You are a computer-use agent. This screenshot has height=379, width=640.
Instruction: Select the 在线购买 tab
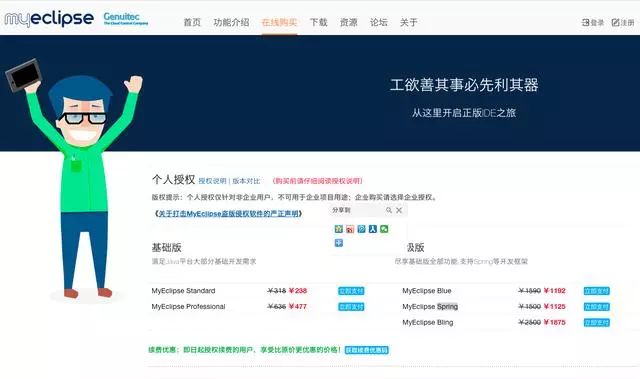(279, 22)
